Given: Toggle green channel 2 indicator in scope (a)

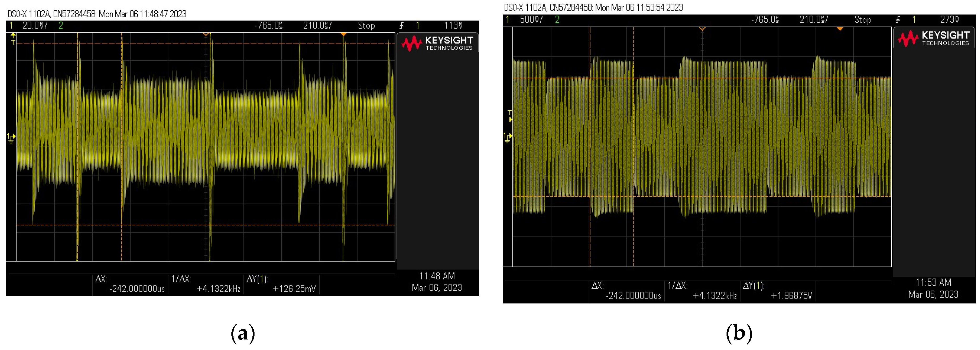Looking at the screenshot, I should click(60, 26).
